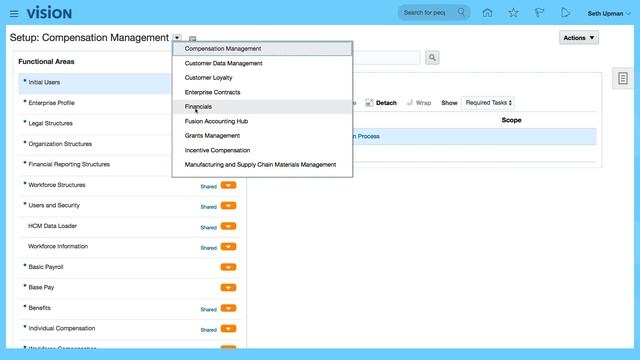640x360 pixels.
Task: Click the Shared link for Users and Security
Action: point(209,207)
